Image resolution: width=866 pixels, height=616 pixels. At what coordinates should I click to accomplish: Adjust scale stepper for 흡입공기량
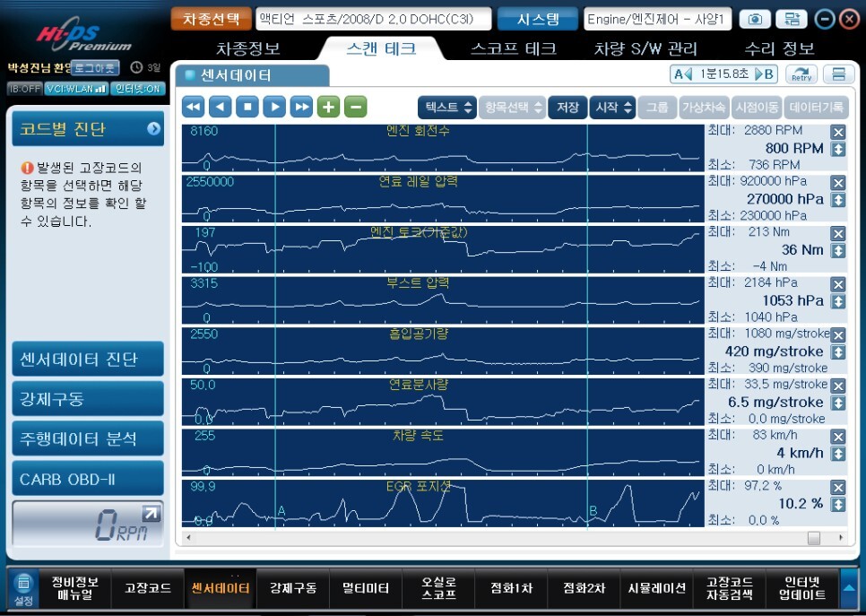click(838, 352)
